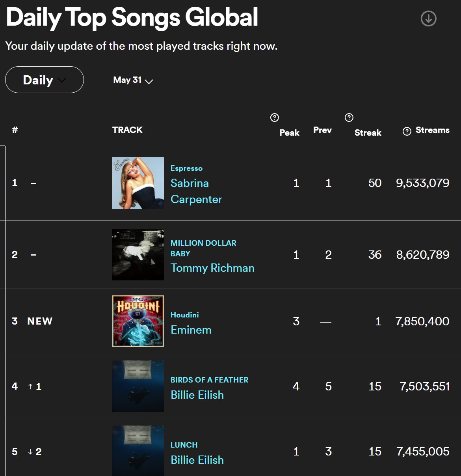Click the BIRDS OF A FEATHER album cover
This screenshot has width=461, height=476.
click(x=138, y=386)
